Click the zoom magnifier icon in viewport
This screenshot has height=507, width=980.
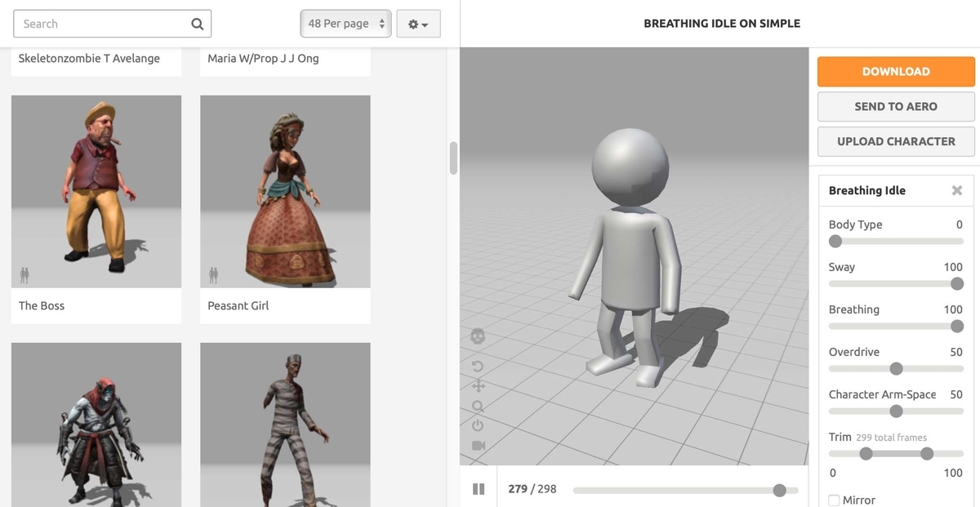point(479,406)
